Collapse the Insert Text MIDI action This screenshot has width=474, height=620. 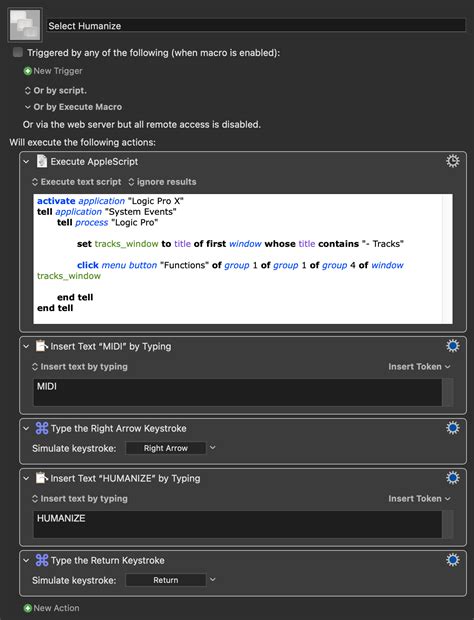26,346
